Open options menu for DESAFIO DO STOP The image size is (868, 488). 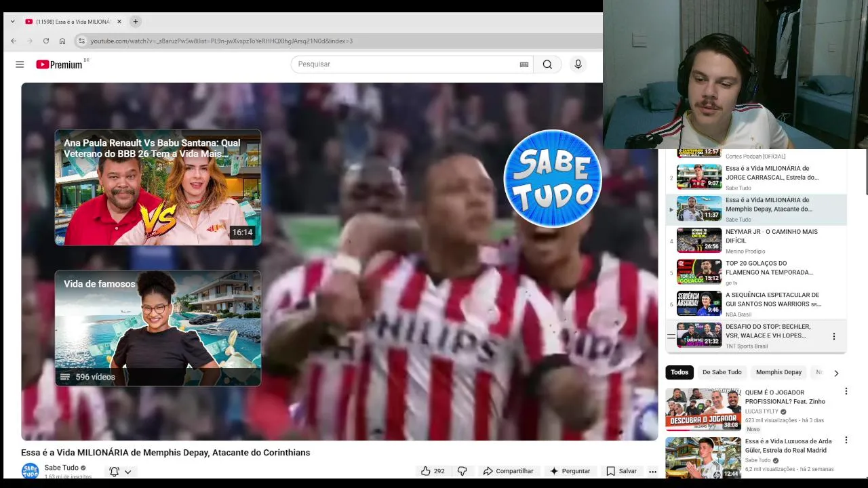(834, 336)
